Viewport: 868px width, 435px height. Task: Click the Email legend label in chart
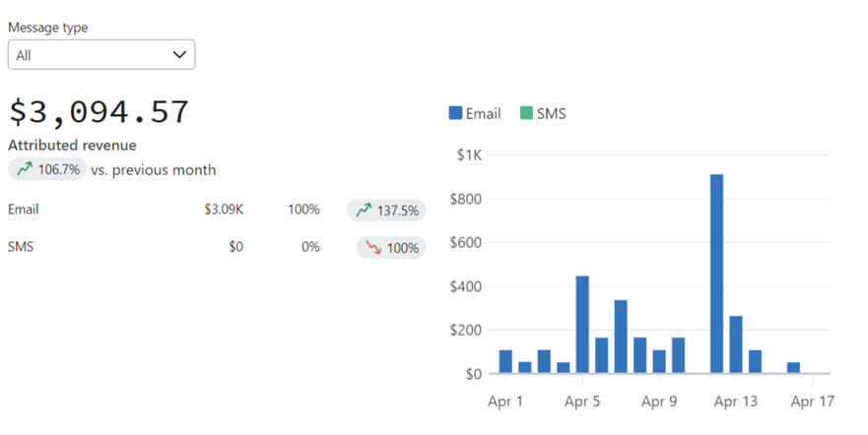pos(483,113)
